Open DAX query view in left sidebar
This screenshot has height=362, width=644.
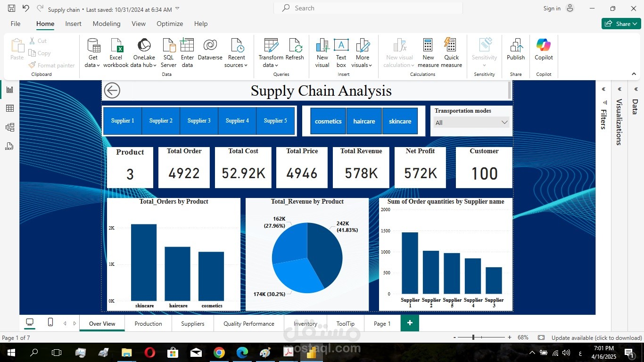9,146
